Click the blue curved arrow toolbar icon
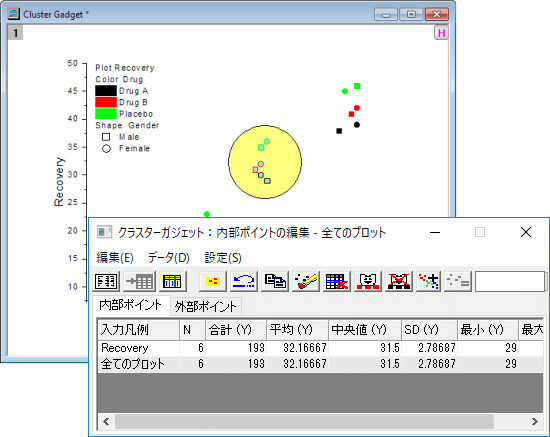The height and width of the screenshot is (437, 550). pyautogui.click(x=244, y=281)
